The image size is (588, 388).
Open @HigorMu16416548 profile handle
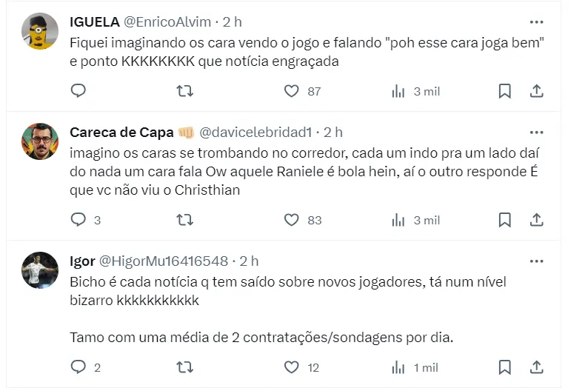164,261
